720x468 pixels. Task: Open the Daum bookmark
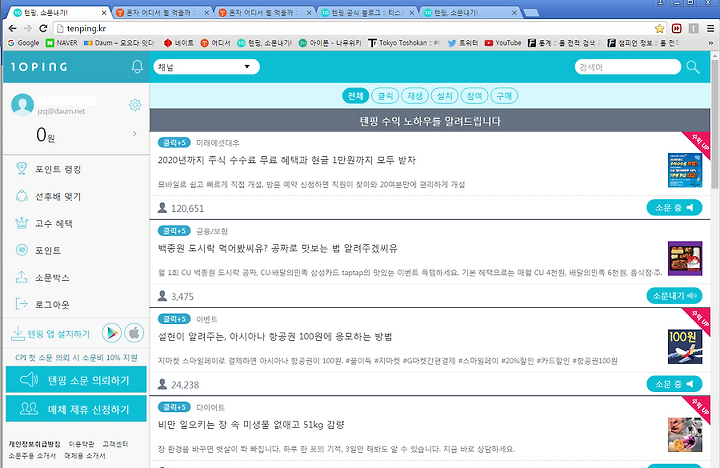click(118, 43)
